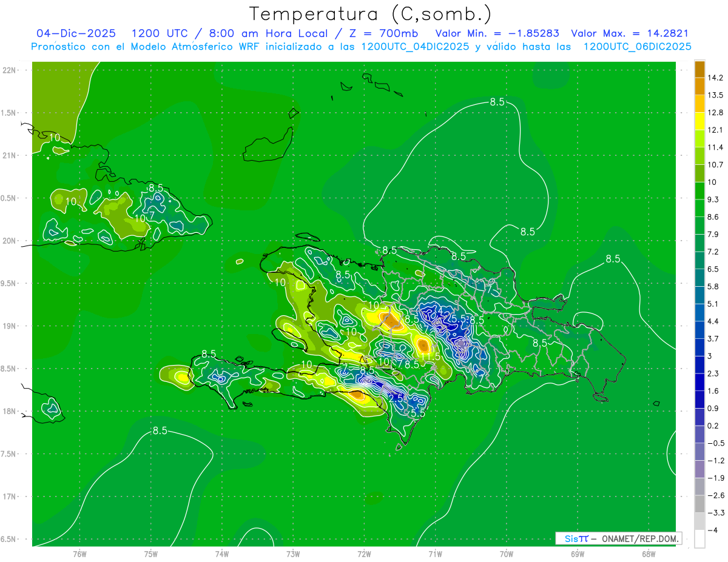Pick the legend swatch between 9.3 and 10
Viewport: 728px width, 562px height.
tap(699, 190)
